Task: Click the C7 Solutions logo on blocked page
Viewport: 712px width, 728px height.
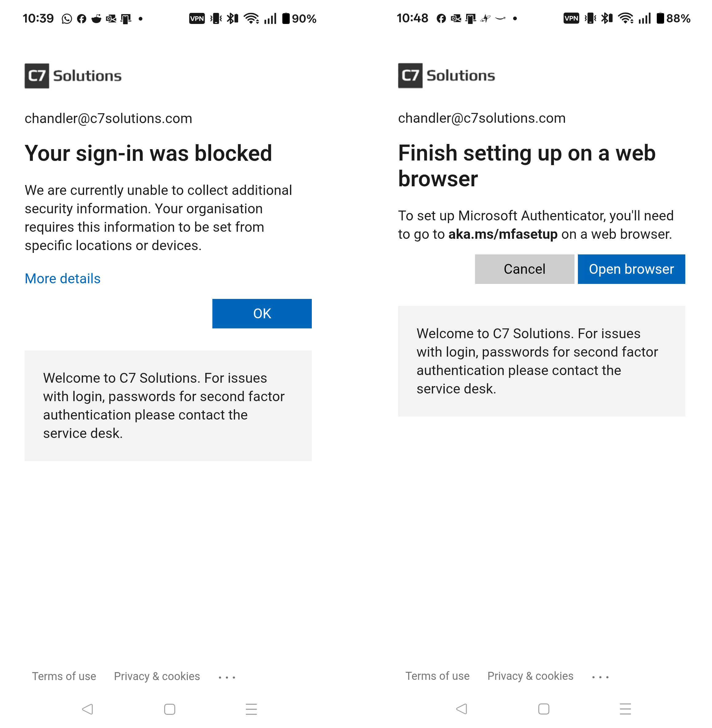Action: [73, 76]
